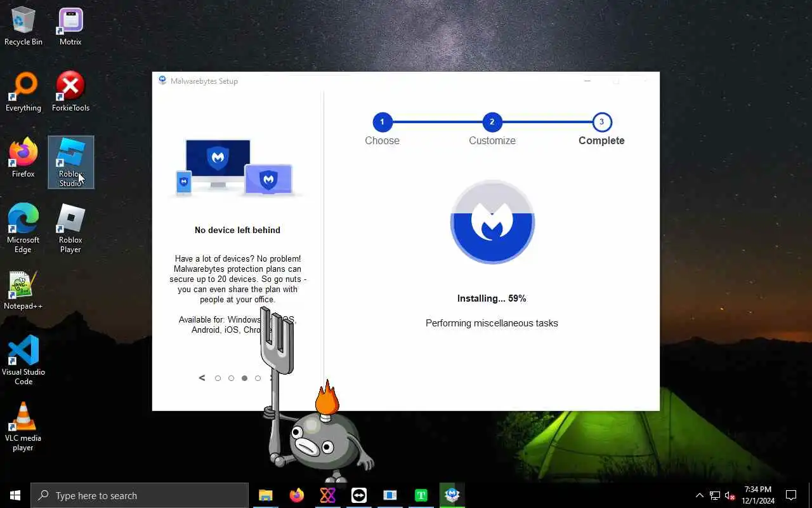
Task: Click the muted volume tray icon
Action: click(730, 495)
